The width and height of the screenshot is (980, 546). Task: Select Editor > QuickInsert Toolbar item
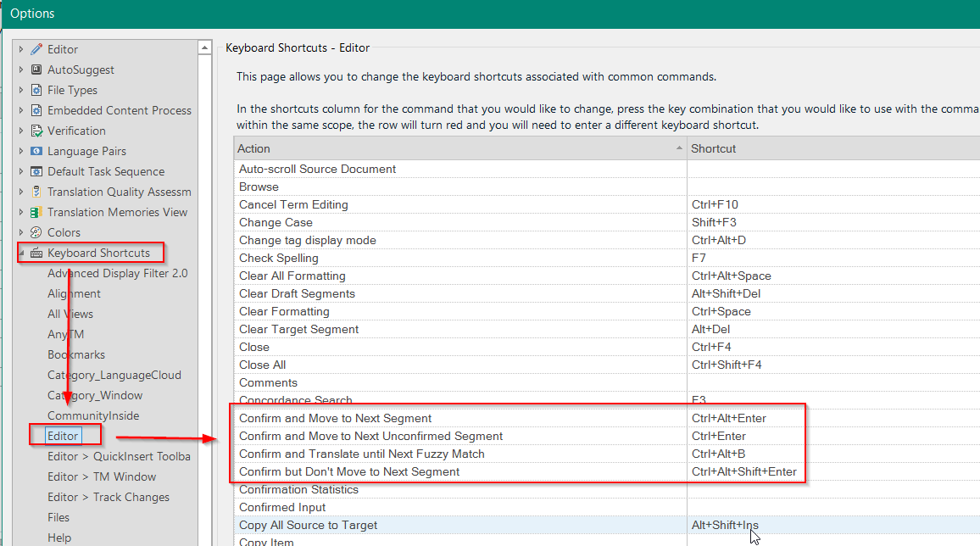[x=119, y=457]
